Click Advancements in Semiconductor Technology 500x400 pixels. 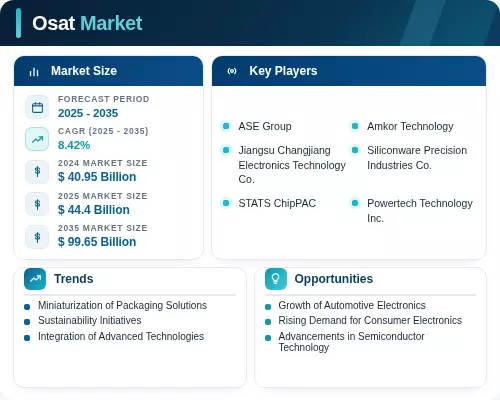tap(352, 342)
